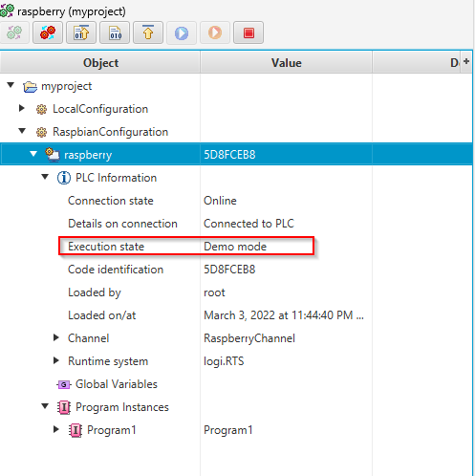Click the green gears connect icon
Image resolution: width=475 pixels, height=476 pixels.
click(14, 32)
